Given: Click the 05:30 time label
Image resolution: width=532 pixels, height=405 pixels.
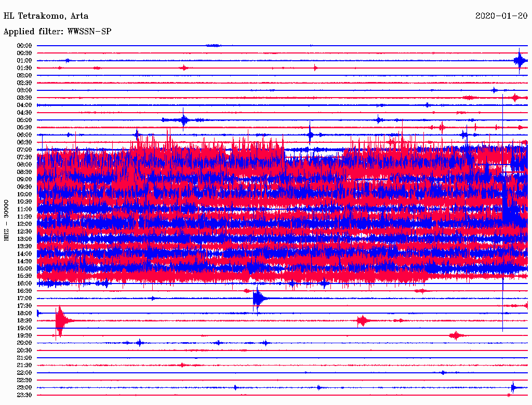Looking at the screenshot, I should point(24,128).
